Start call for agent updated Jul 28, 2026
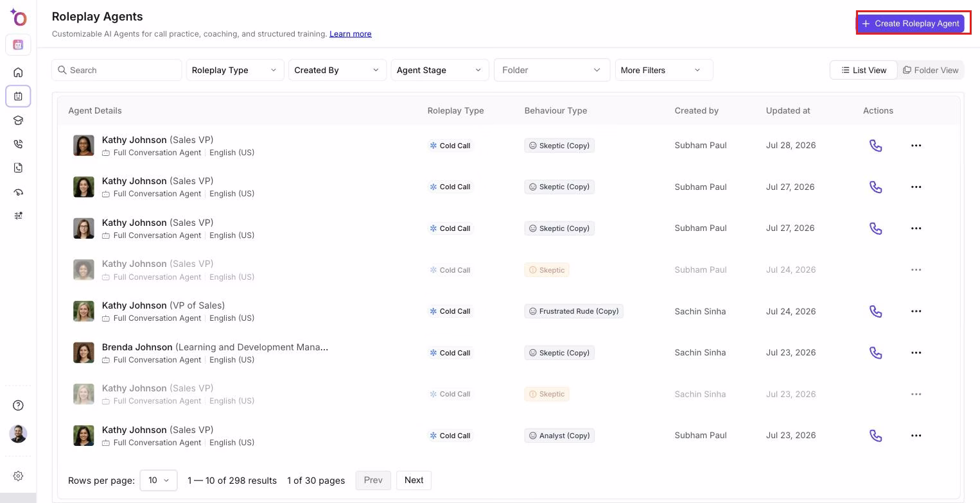This screenshot has width=980, height=503. [x=875, y=146]
